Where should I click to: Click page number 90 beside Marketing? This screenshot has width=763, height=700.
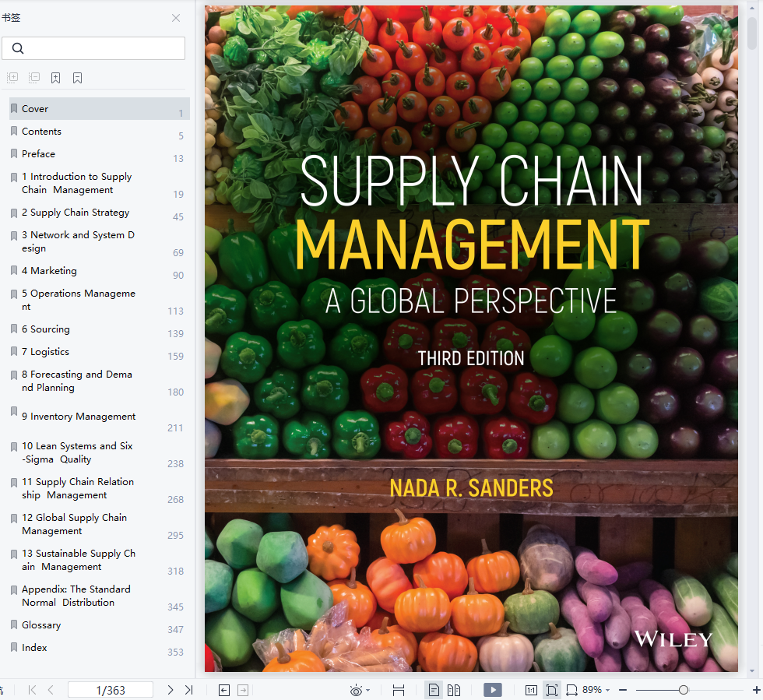178,276
